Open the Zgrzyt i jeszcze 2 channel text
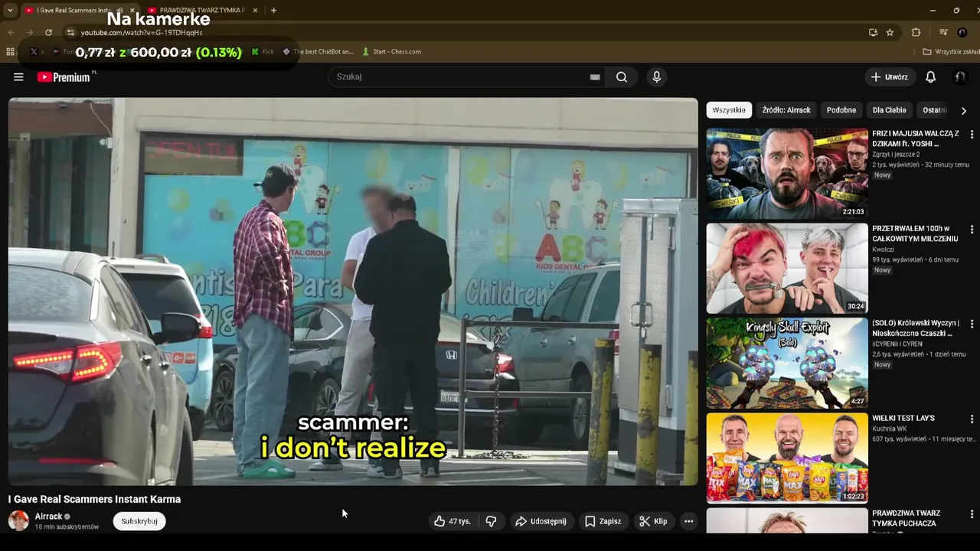Screen dimensions: 980x551 point(896,155)
